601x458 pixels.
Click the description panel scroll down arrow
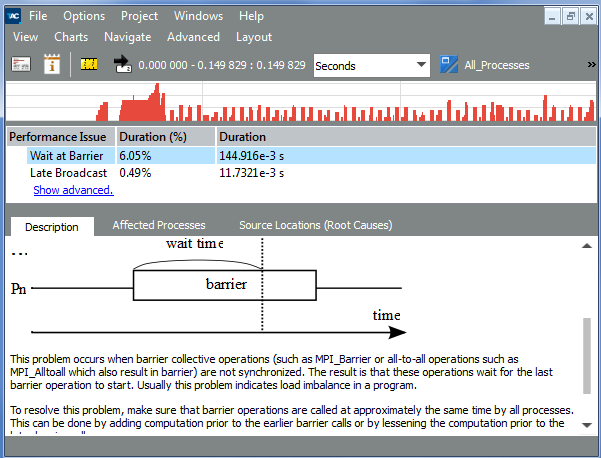pos(586,425)
